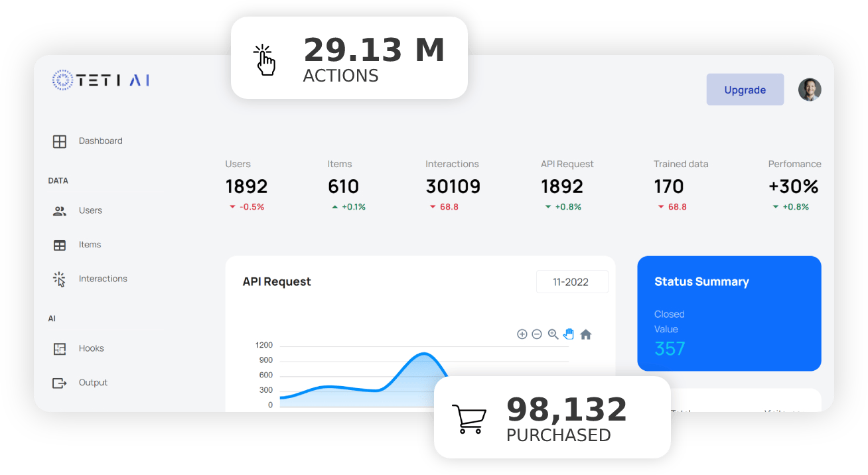Click the TETI AI logo
The height and width of the screenshot is (475, 868).
(101, 80)
